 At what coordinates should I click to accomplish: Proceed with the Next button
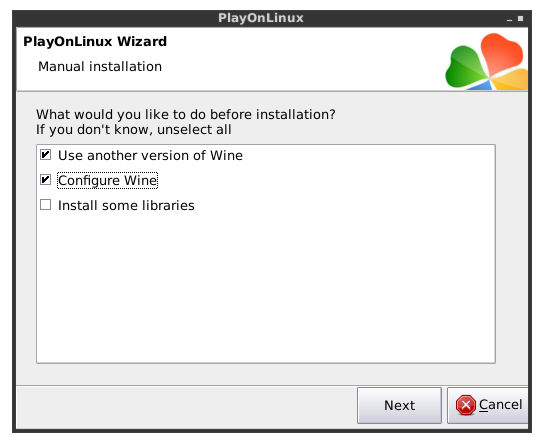[x=400, y=406]
